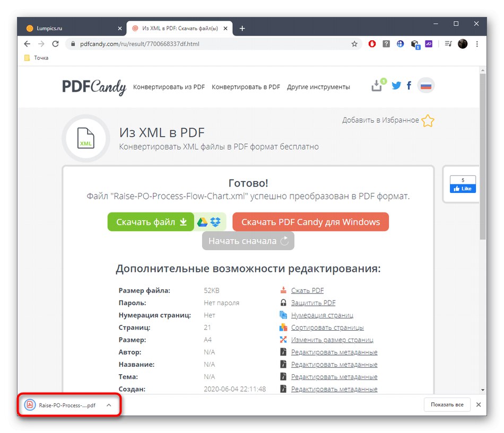Open the 'Защитить PDF' link

point(313,303)
